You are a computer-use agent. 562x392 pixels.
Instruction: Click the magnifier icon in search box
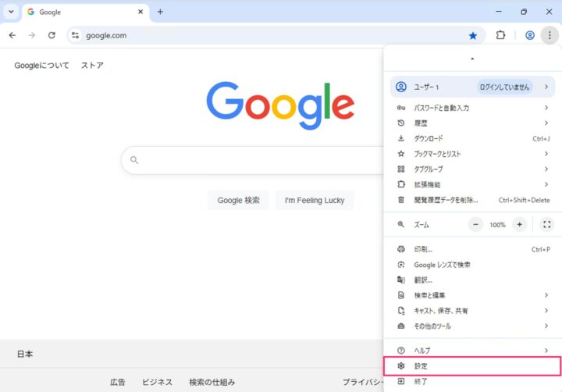coord(134,160)
